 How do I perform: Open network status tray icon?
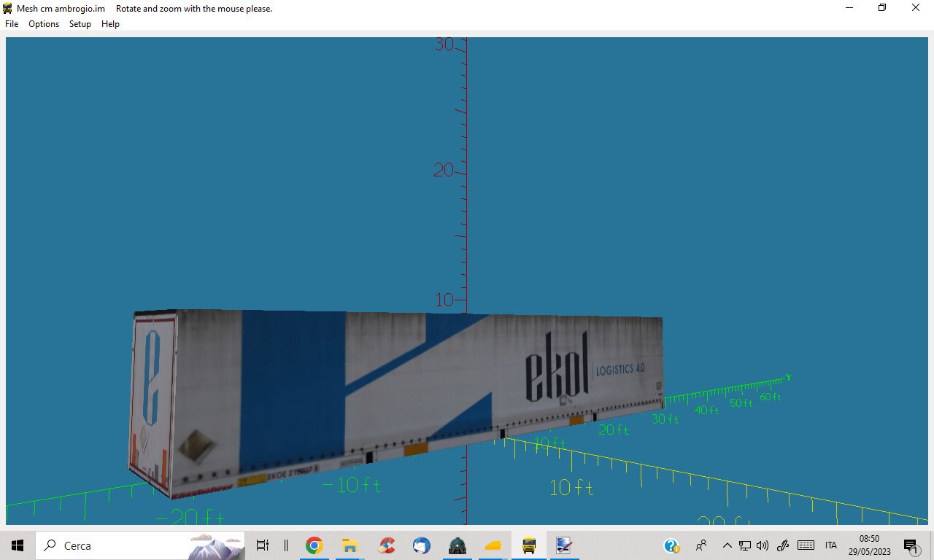point(745,545)
